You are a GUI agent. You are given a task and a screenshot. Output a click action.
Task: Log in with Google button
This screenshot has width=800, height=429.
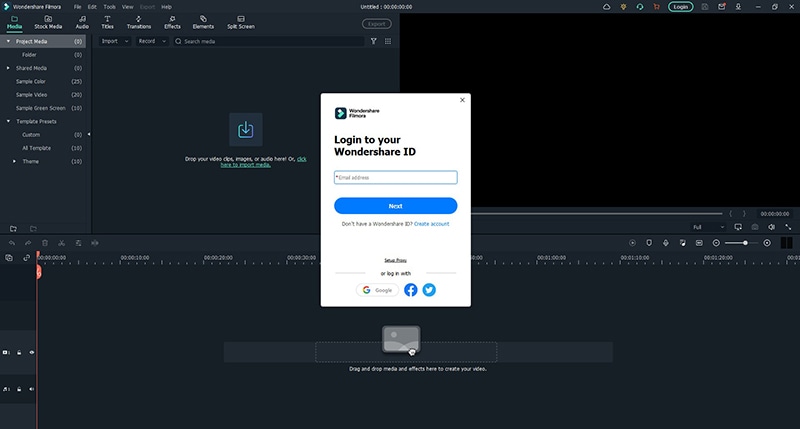coord(377,290)
